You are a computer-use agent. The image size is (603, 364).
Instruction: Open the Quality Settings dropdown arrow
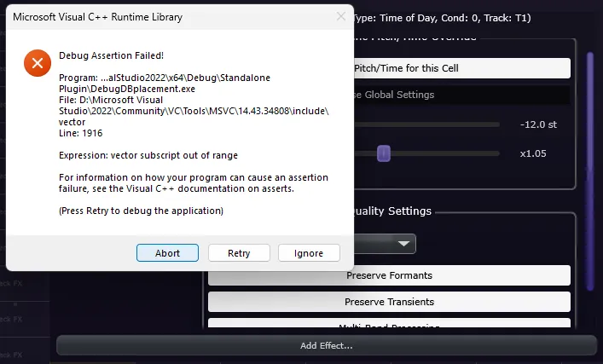pos(403,245)
